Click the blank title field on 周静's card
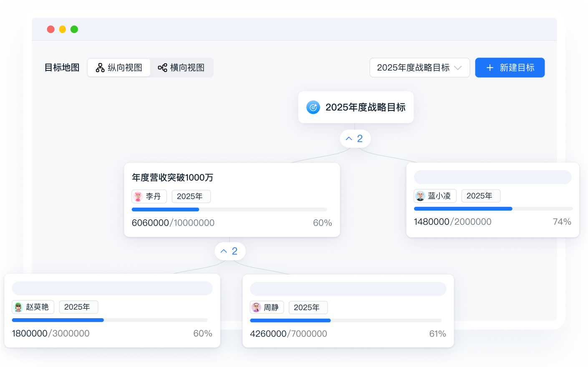This screenshot has width=588, height=367. pos(348,289)
